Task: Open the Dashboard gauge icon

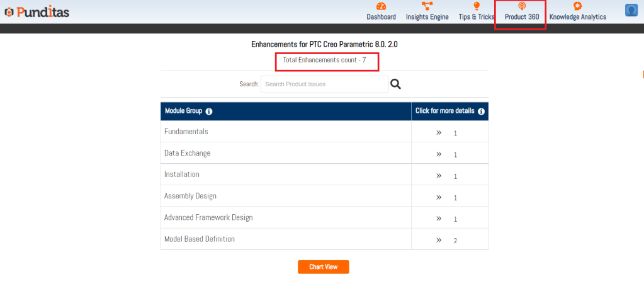Action: pos(381,6)
